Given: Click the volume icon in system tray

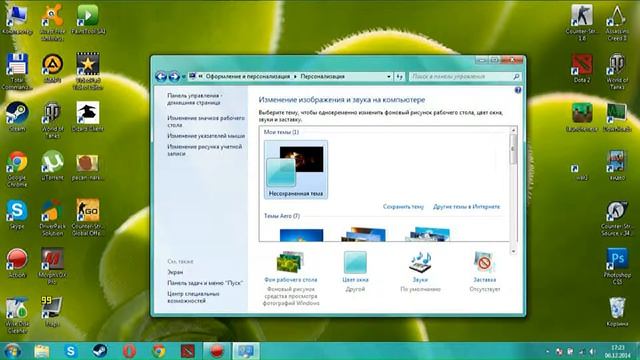Looking at the screenshot, I should tap(592, 351).
